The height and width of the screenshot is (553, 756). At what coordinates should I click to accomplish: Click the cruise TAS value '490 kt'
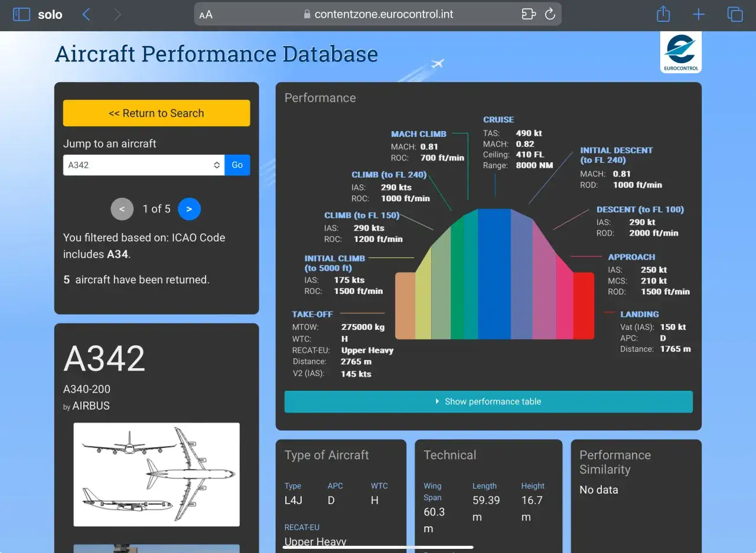coord(529,133)
